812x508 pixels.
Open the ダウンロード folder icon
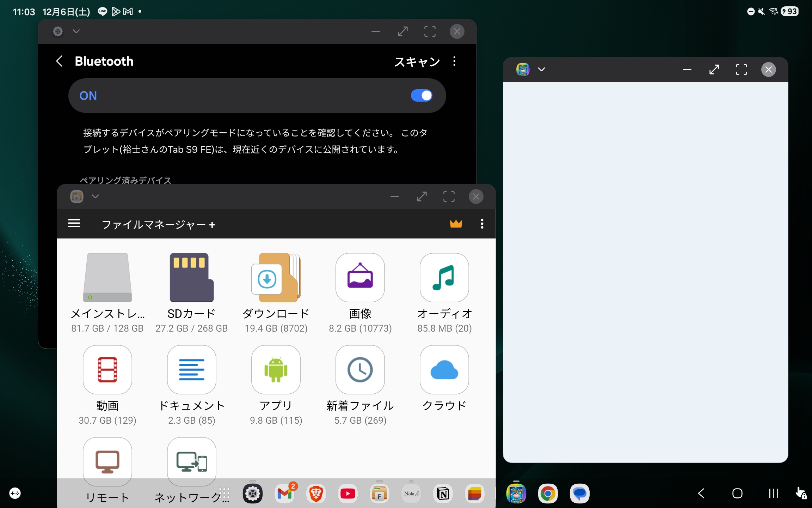coord(276,278)
